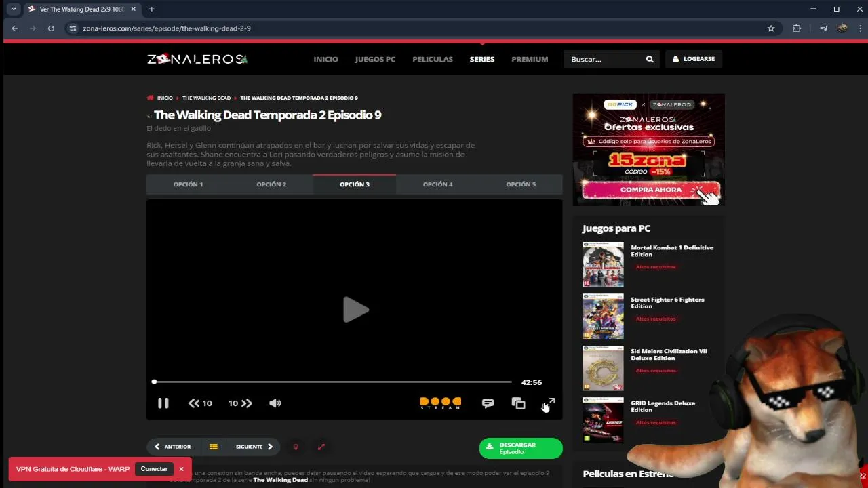Click the picture-in-picture icon in player

coord(518,403)
